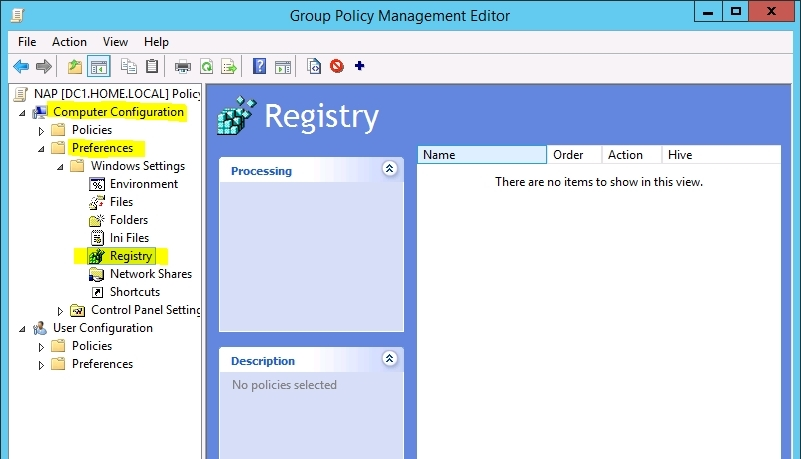The width and height of the screenshot is (801, 459).
Task: Click the Back arrow toolbar button
Action: (x=20, y=67)
